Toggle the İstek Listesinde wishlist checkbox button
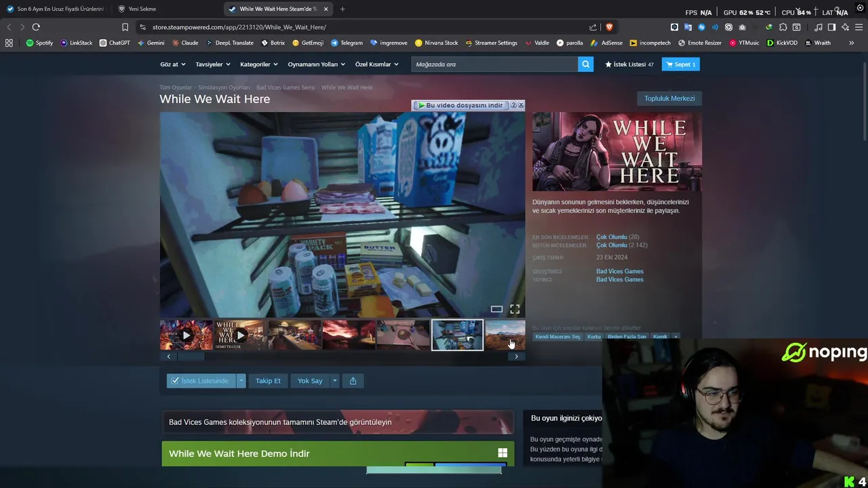The height and width of the screenshot is (488, 868). click(201, 381)
